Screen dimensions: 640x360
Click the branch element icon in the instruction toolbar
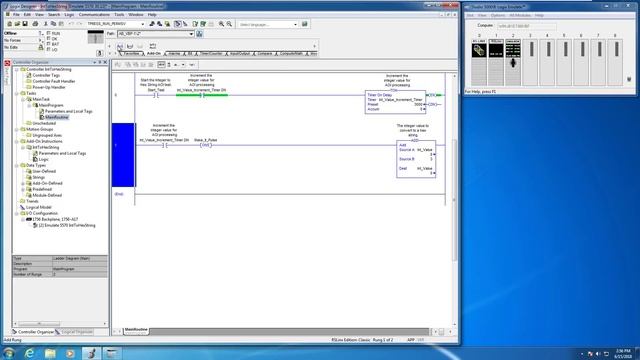[130, 46]
